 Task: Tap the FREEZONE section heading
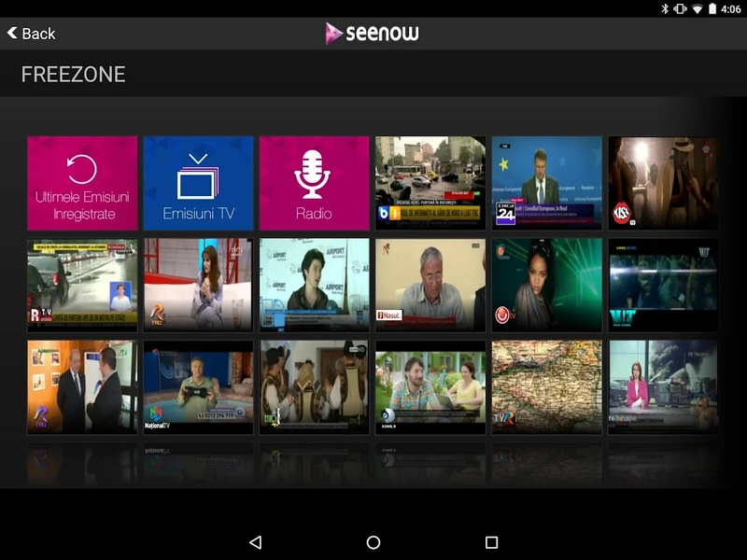point(74,75)
